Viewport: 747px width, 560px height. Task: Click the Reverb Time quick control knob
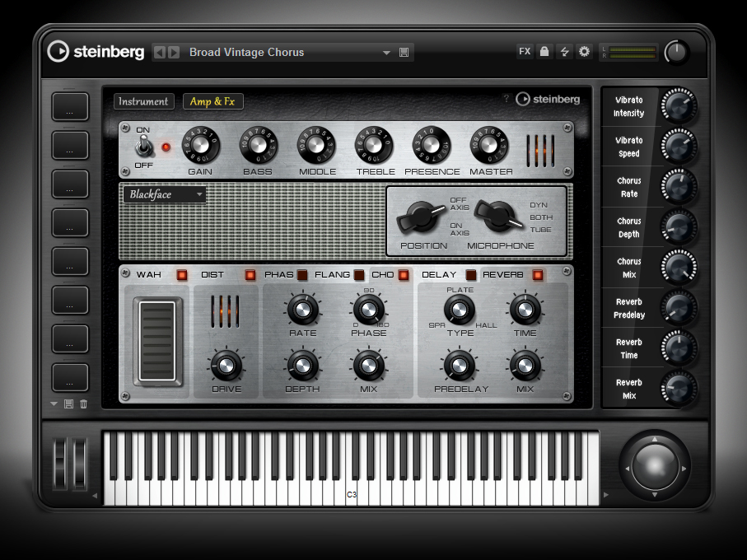tap(679, 348)
